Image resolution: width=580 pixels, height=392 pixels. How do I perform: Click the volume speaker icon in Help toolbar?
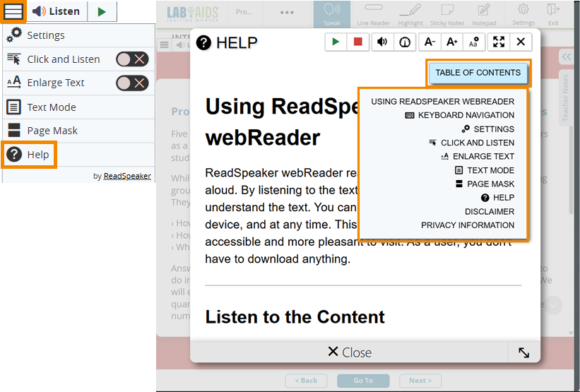382,42
